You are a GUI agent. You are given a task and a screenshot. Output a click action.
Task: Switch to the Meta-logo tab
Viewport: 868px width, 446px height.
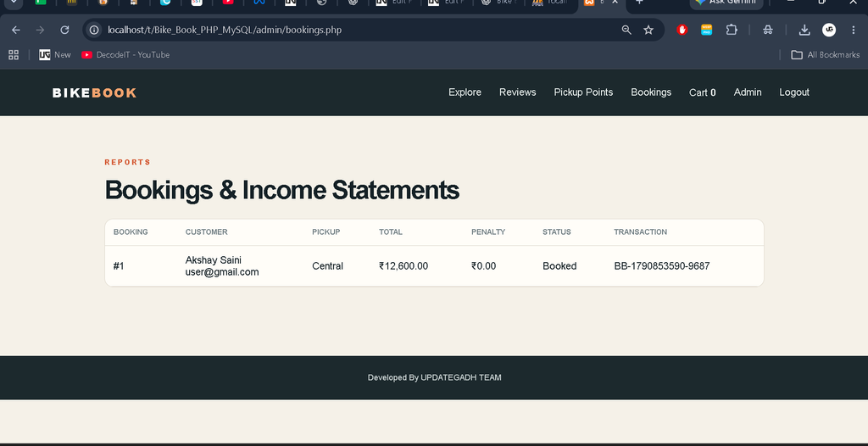click(259, 3)
